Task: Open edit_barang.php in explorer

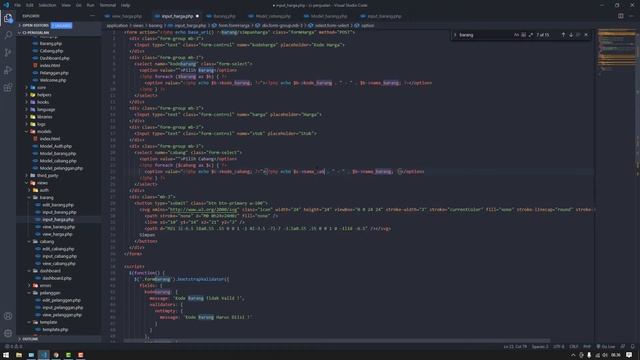Action: 58,205
